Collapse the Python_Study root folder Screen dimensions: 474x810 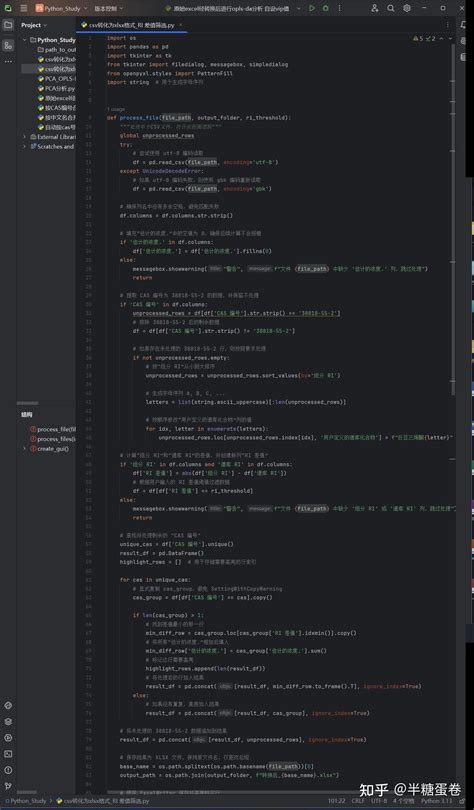point(25,40)
